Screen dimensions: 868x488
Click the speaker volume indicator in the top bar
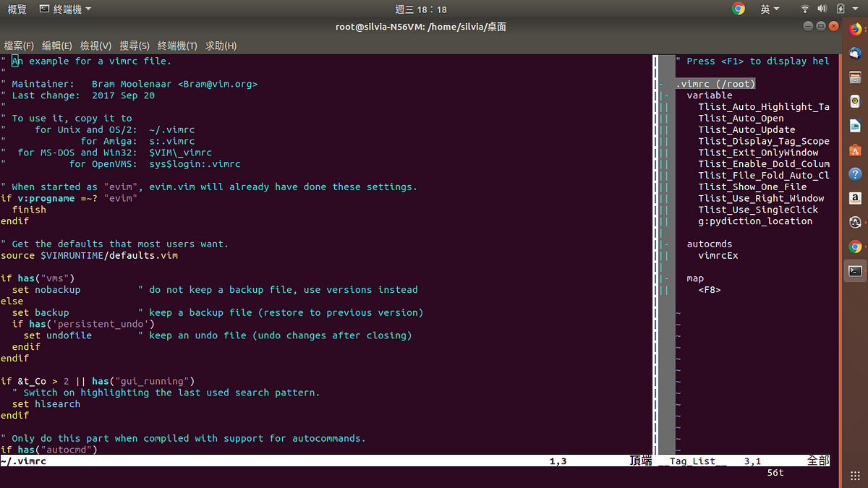pos(821,8)
